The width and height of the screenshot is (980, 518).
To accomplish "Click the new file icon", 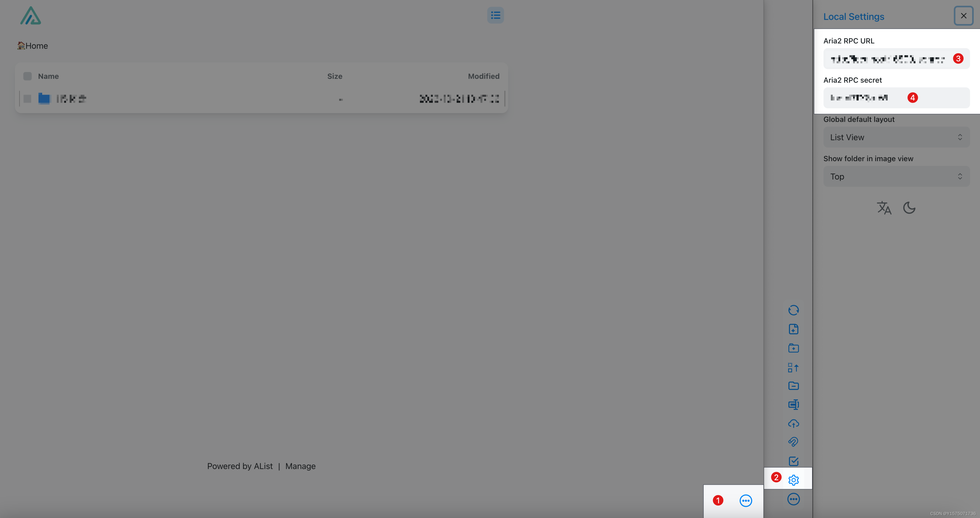I will [793, 329].
